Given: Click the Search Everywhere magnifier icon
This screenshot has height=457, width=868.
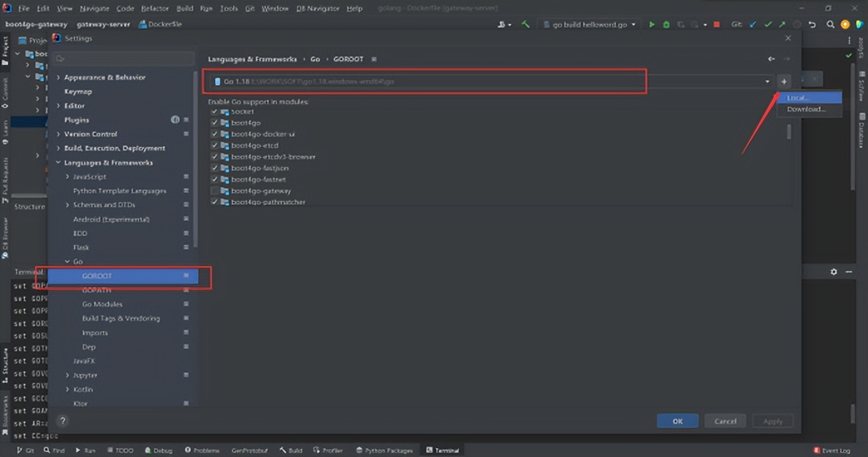Looking at the screenshot, I should tap(830, 24).
